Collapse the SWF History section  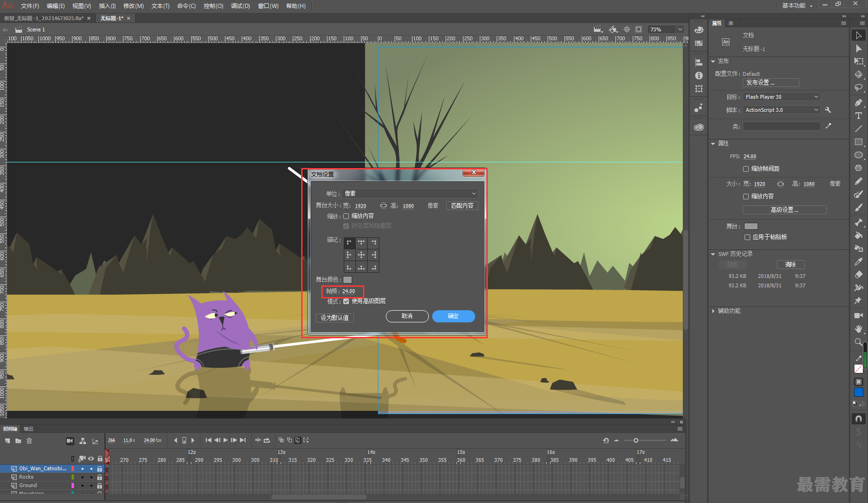713,254
